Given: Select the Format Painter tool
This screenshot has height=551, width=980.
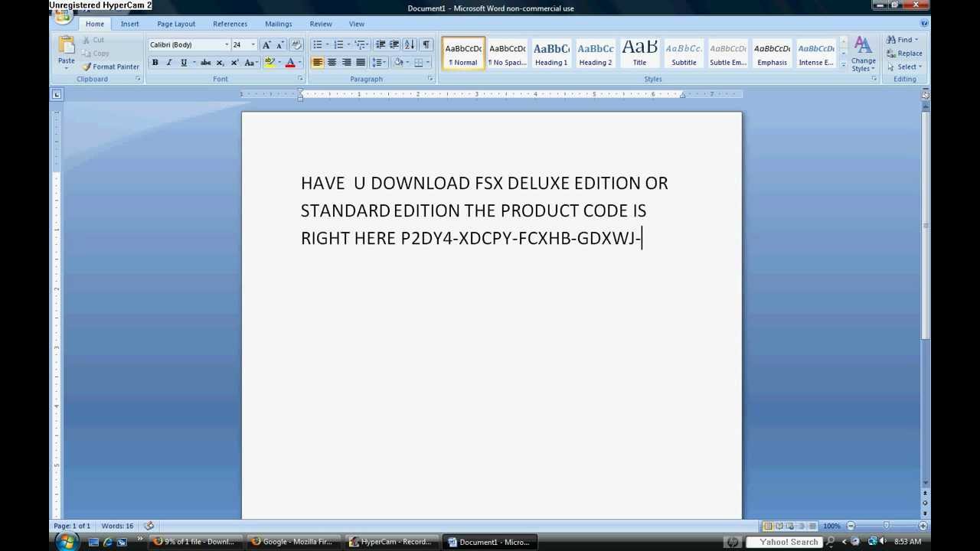Looking at the screenshot, I should [x=111, y=67].
